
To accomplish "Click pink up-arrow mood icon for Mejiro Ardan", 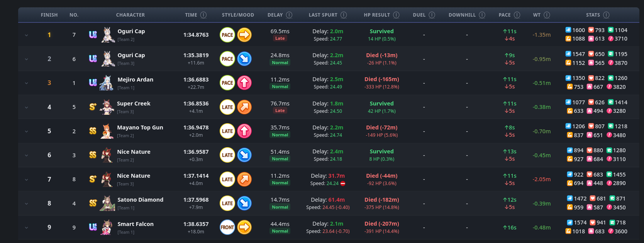I will coord(244,83).
